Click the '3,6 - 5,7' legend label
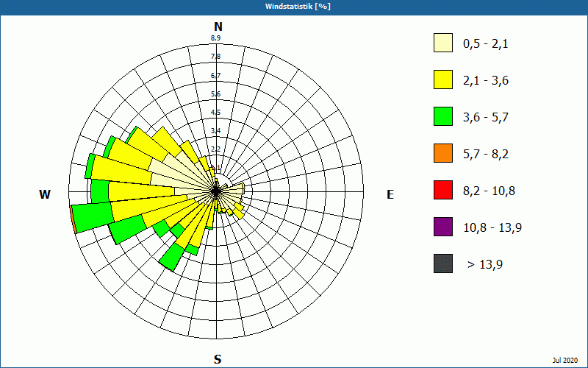588x368 pixels. 486,118
